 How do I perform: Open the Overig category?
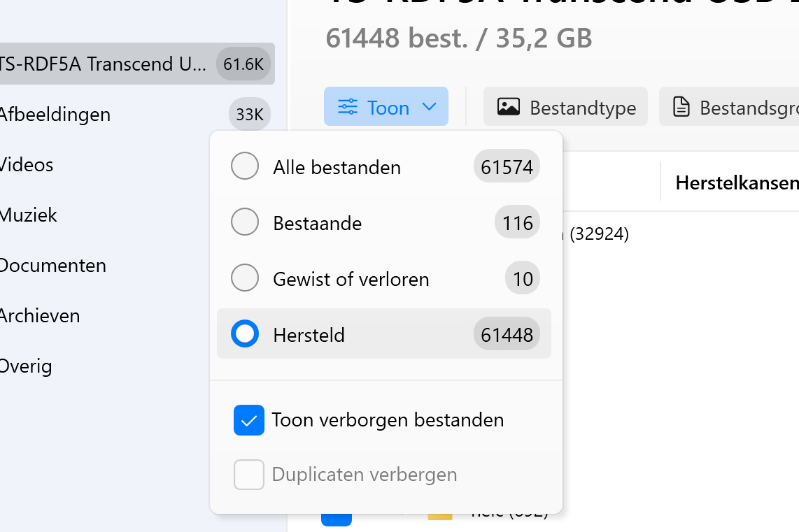click(x=27, y=366)
